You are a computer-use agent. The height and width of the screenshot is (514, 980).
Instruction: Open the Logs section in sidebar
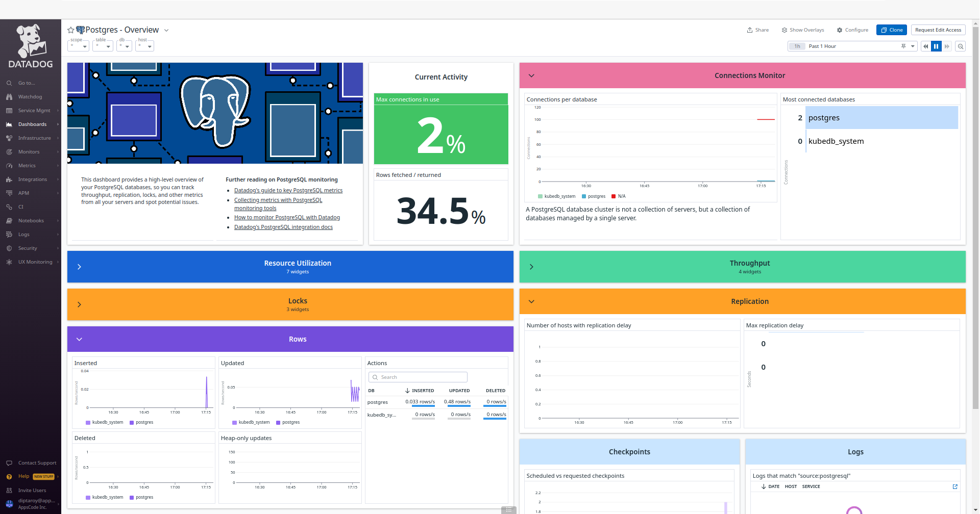pyautogui.click(x=23, y=234)
